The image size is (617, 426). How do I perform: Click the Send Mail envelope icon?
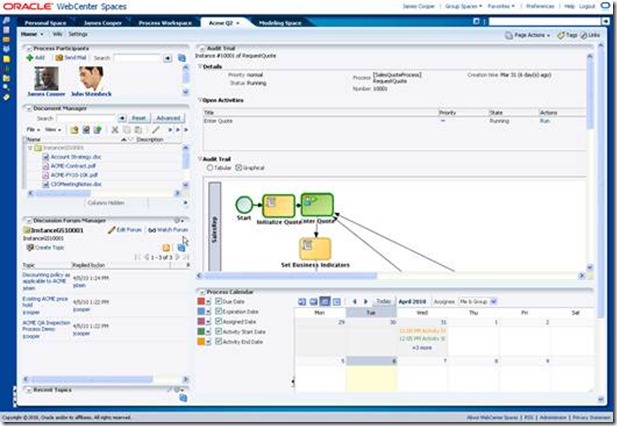(59, 58)
